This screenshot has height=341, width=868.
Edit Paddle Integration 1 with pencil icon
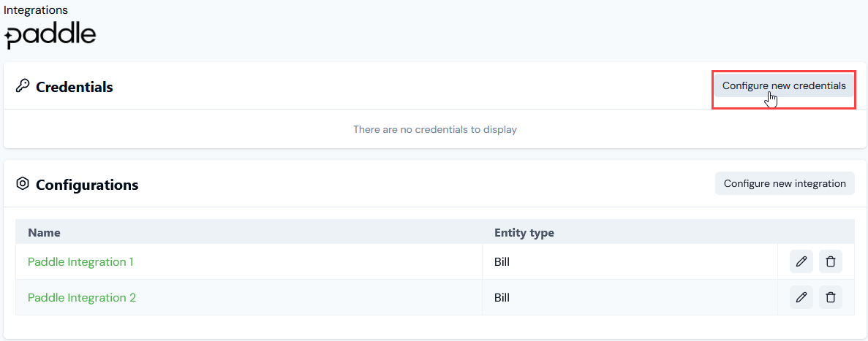[801, 261]
